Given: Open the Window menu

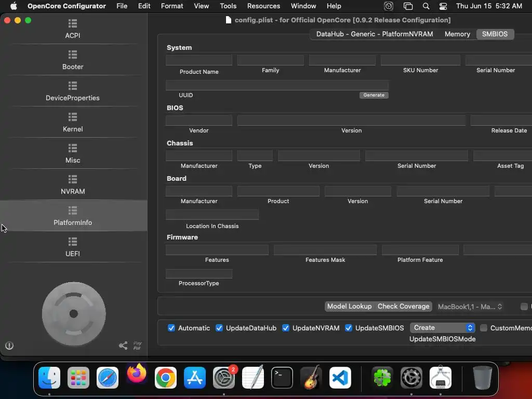Looking at the screenshot, I should pos(303,6).
